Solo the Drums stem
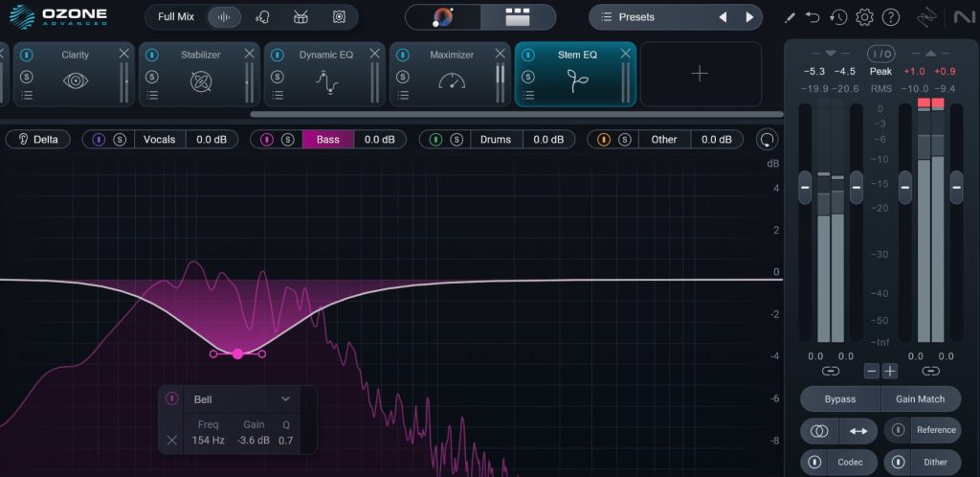 tap(457, 140)
